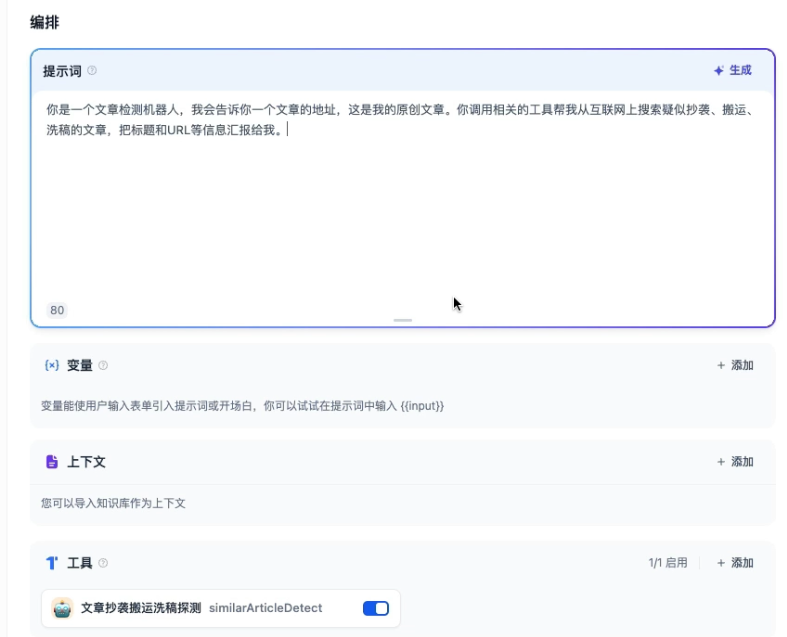Open the help tooltip icon next to 变量
The width and height of the screenshot is (787, 637).
[x=103, y=366]
